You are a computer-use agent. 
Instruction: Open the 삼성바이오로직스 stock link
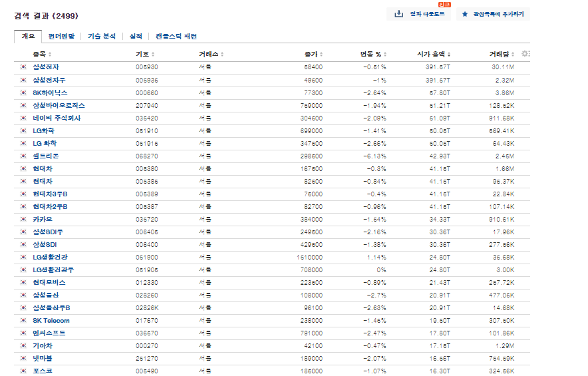(x=59, y=105)
